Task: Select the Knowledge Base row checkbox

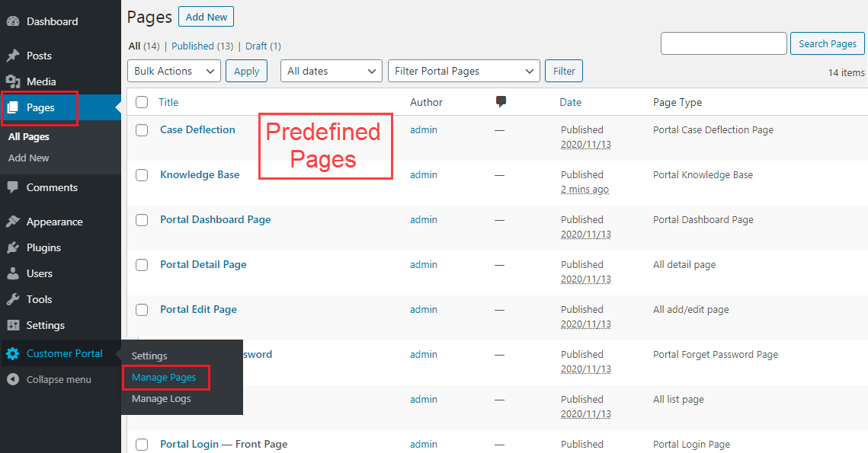Action: coord(142,175)
